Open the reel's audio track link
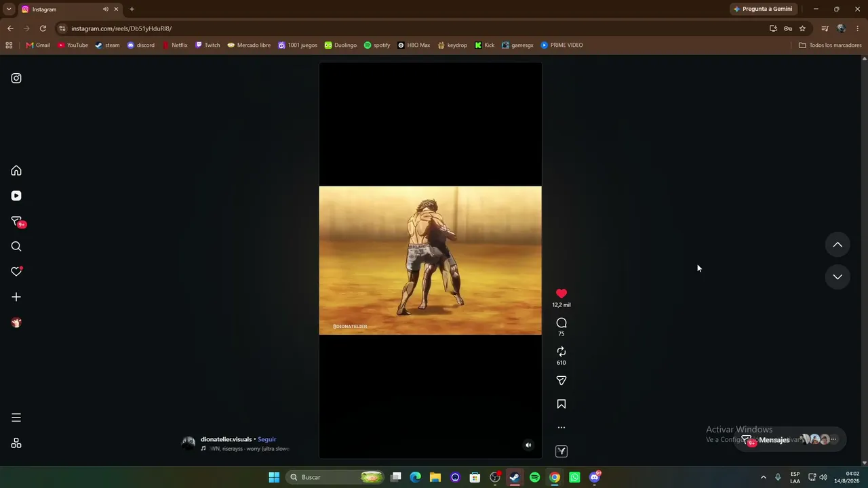 pos(245,449)
